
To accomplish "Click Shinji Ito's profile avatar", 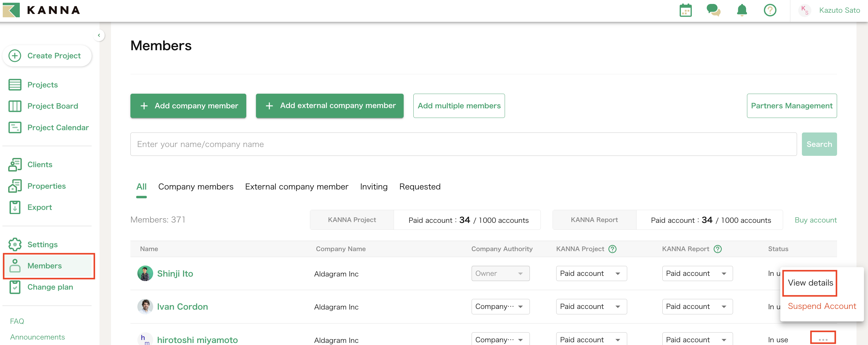I will click(x=145, y=273).
